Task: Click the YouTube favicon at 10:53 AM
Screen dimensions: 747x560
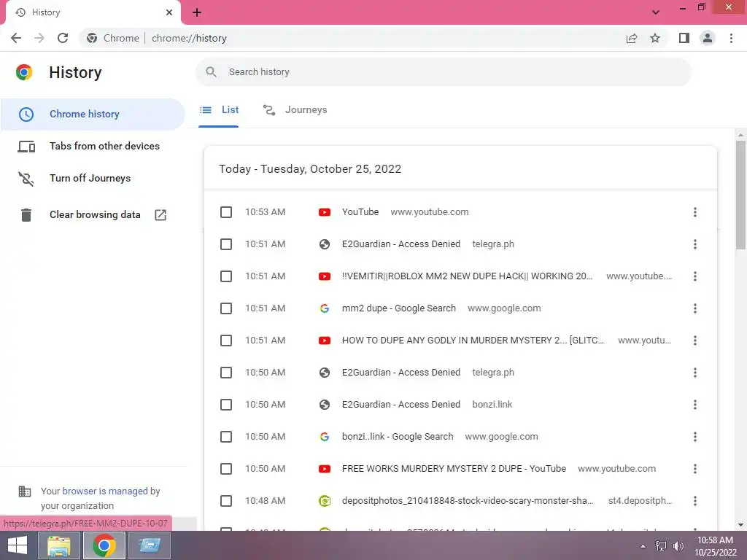Action: coord(325,212)
